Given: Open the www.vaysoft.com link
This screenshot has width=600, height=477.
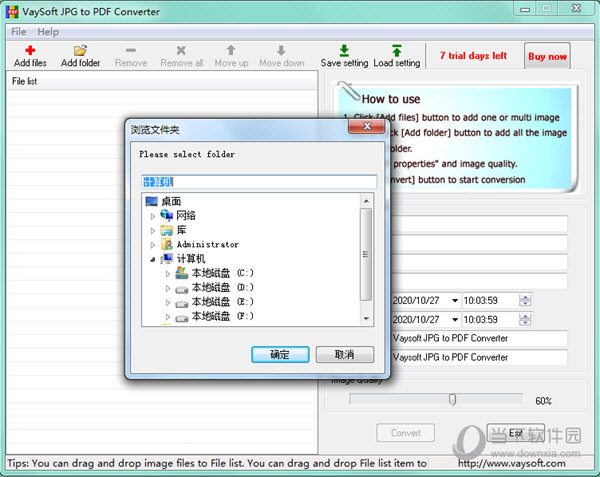Looking at the screenshot, I should click(512, 463).
